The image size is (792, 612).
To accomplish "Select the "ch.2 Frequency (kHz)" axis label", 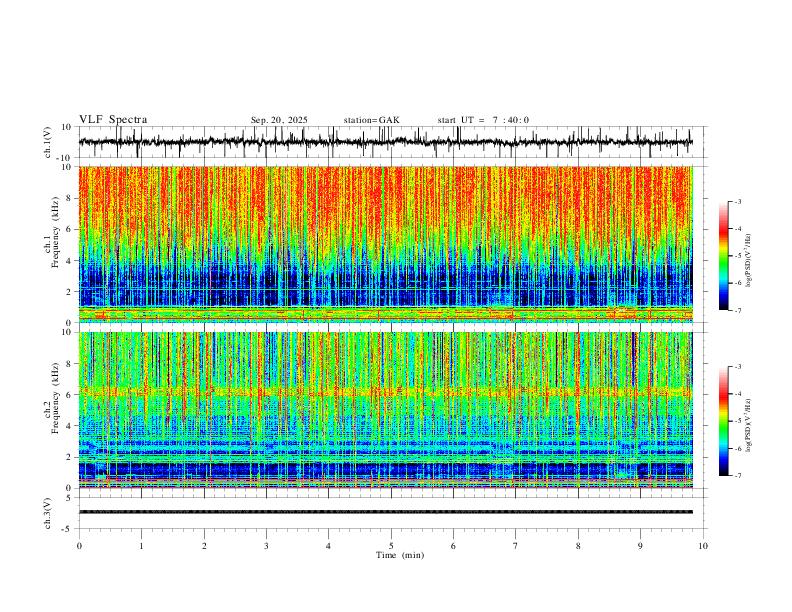I will [52, 397].
